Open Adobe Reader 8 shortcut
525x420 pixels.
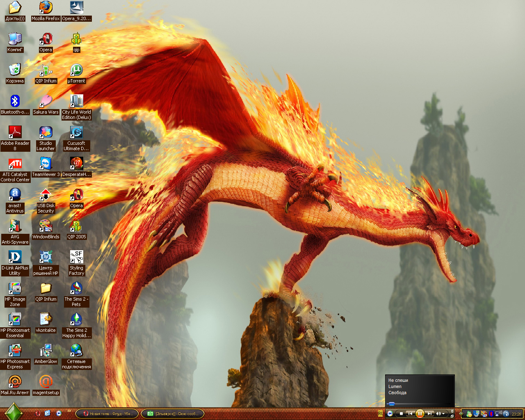tap(15, 139)
